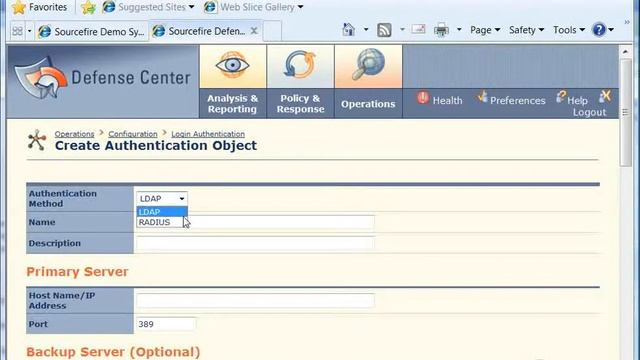Screen dimensions: 640x360
Task: Open Analysis & Reporting menu label
Action: pyautogui.click(x=233, y=104)
